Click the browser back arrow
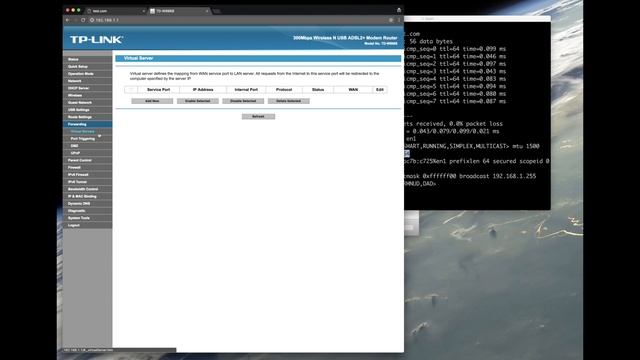Screen dimensions: 640x360 (x=68, y=20)
